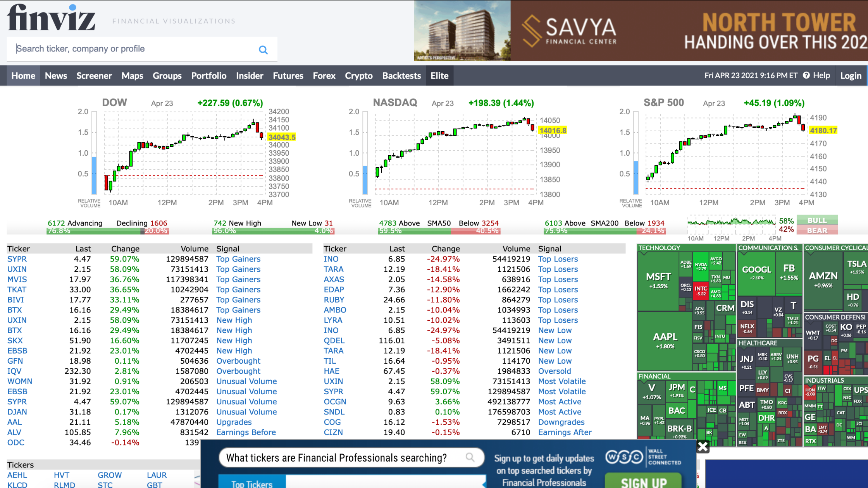868x488 pixels.
Task: Open the OCGN ticker link
Action: pyautogui.click(x=335, y=402)
